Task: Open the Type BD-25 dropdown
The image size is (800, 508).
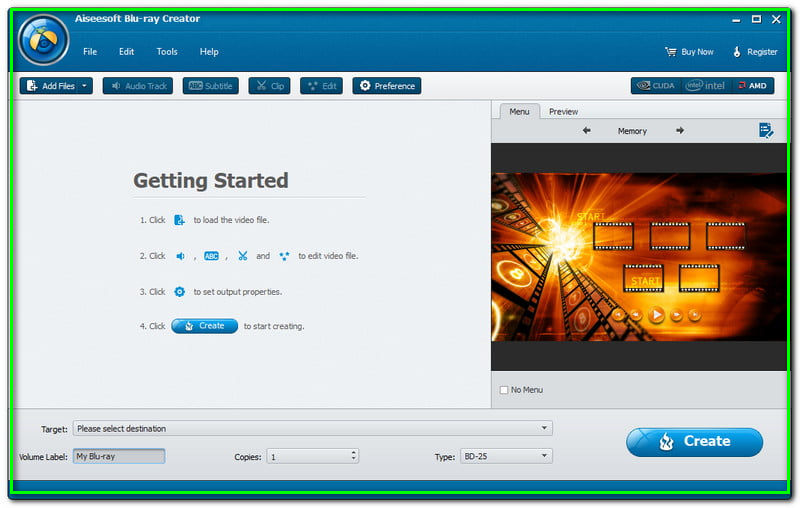Action: point(506,456)
